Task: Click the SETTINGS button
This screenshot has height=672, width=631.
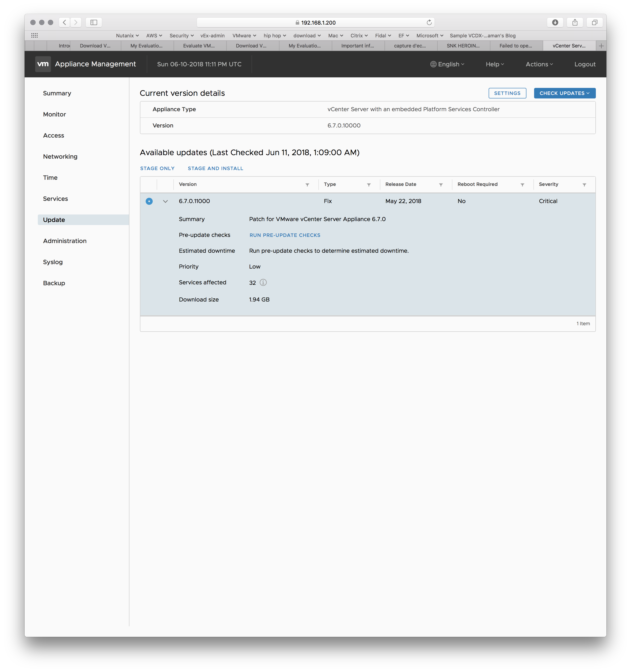Action: tap(507, 93)
